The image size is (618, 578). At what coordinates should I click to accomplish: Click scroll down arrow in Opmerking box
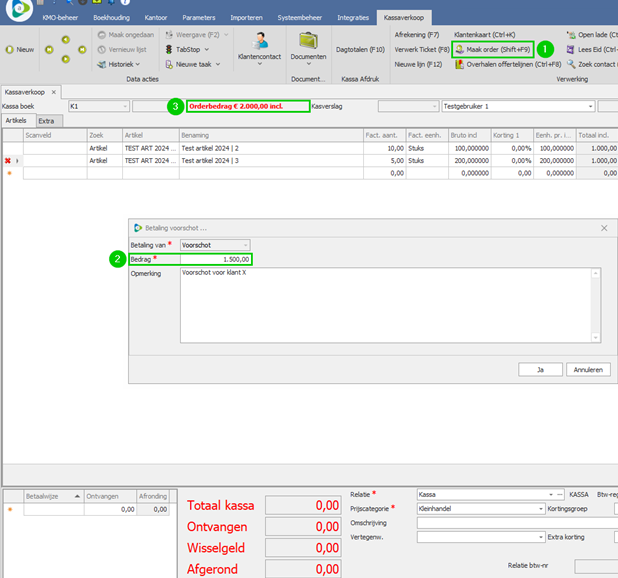pyautogui.click(x=596, y=337)
